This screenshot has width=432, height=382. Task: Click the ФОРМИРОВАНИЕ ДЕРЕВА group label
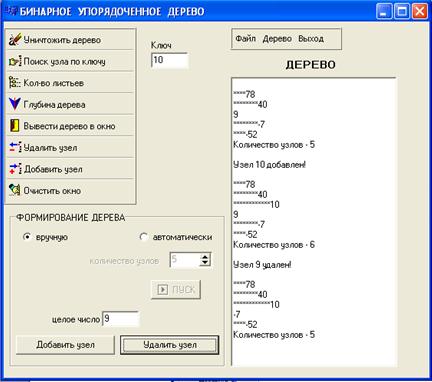pyautogui.click(x=71, y=218)
